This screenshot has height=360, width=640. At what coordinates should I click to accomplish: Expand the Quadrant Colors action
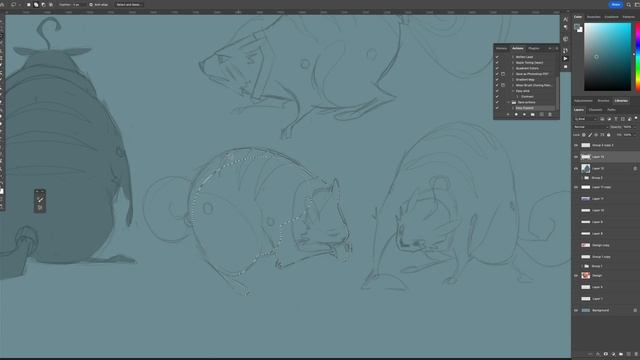click(513, 68)
